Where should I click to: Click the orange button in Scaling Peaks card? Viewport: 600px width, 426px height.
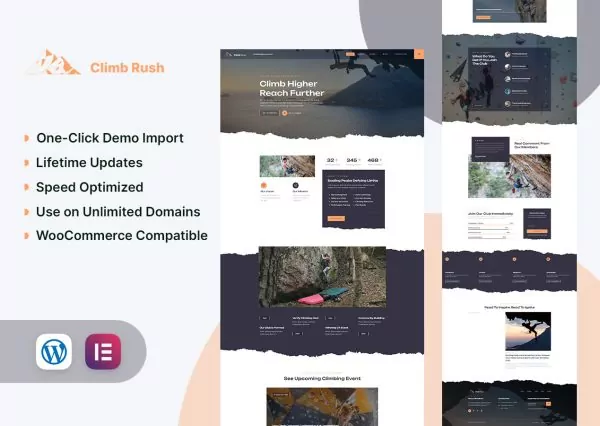tap(336, 219)
